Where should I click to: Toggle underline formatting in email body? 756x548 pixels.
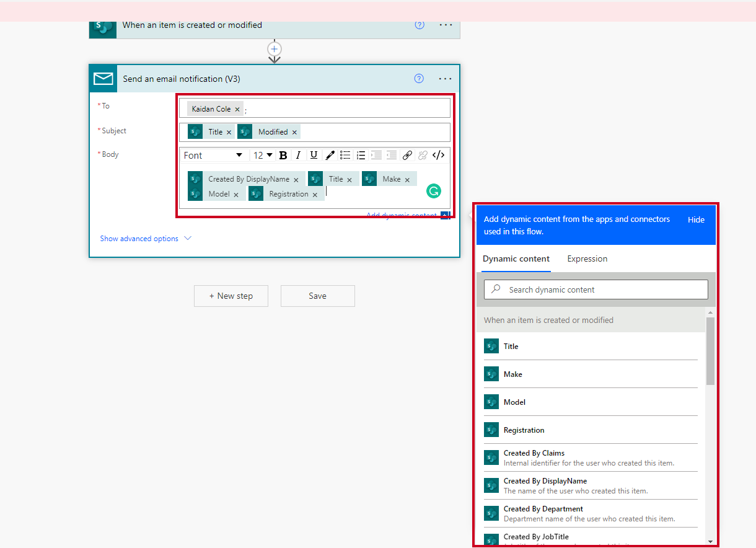tap(314, 155)
